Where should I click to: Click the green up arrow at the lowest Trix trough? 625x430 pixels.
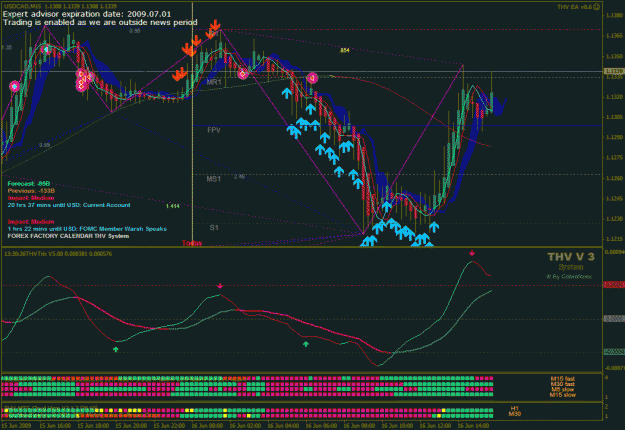pyautogui.click(x=116, y=349)
